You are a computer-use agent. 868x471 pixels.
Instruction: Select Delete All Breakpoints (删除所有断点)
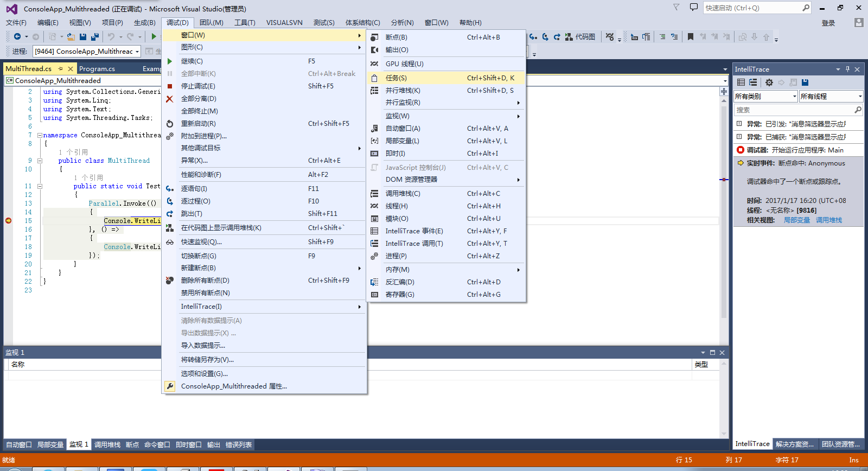(x=264, y=281)
